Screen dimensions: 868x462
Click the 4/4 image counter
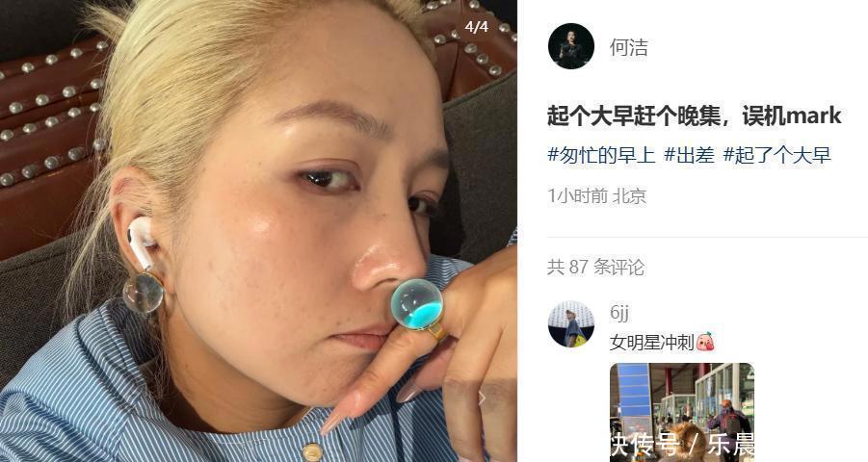[x=477, y=26]
